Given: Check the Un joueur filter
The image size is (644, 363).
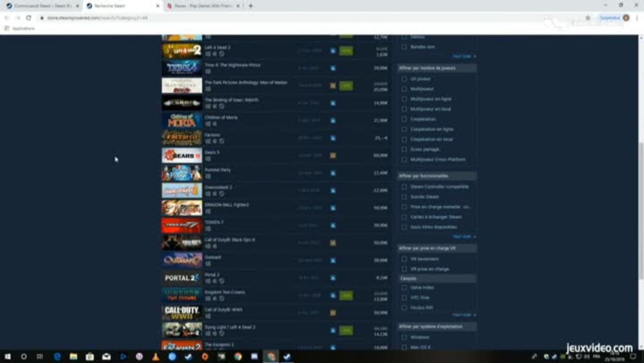Looking at the screenshot, I should [404, 79].
